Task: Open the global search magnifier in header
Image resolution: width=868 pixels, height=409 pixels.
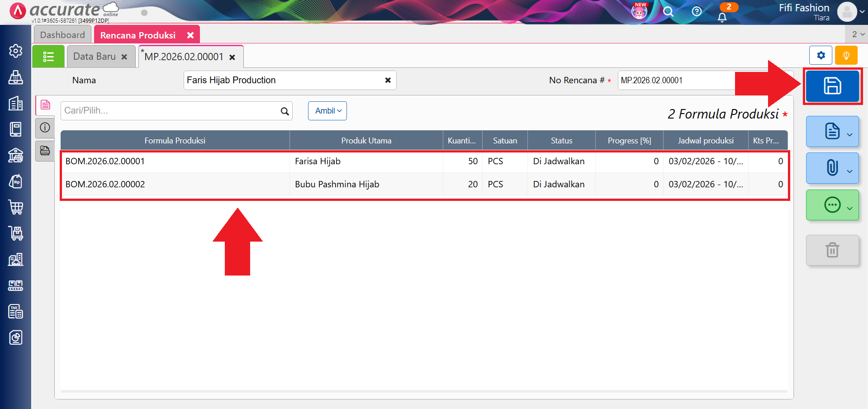Action: [x=668, y=11]
